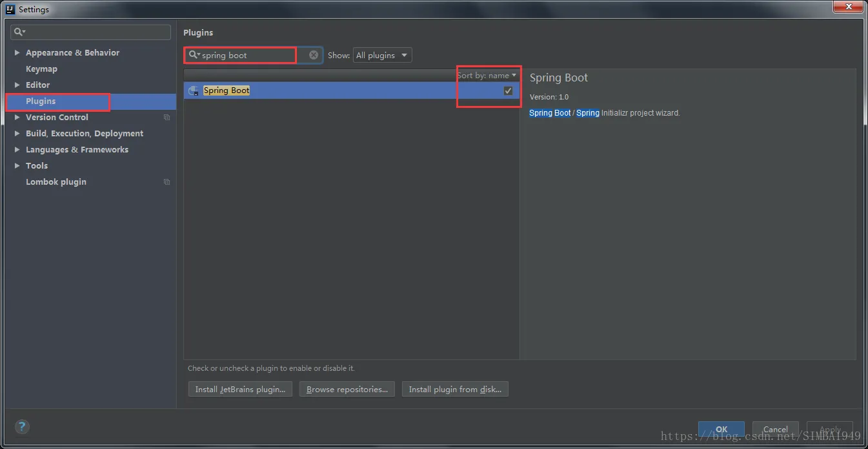868x449 pixels.
Task: Open the Show All plugins dropdown
Action: point(382,55)
